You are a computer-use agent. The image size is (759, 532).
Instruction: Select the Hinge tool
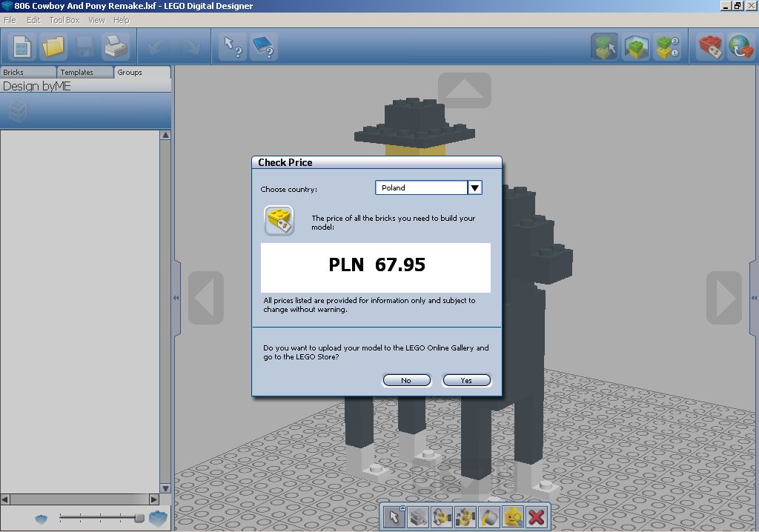click(442, 517)
